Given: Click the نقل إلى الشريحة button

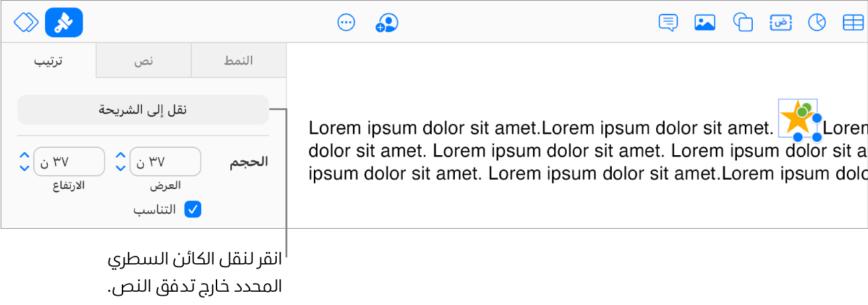Looking at the screenshot, I should coord(143,110).
